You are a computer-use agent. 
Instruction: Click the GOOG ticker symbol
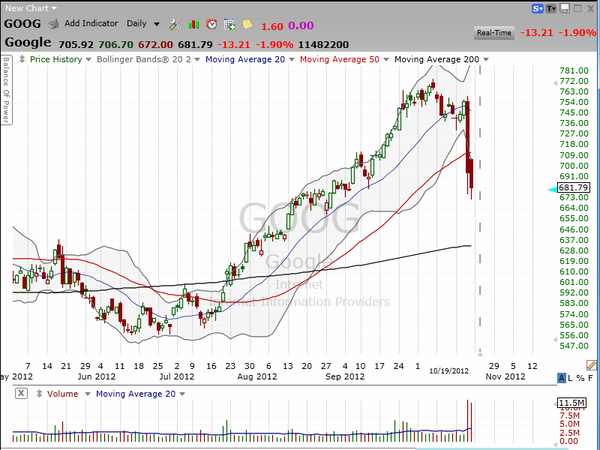[22, 24]
